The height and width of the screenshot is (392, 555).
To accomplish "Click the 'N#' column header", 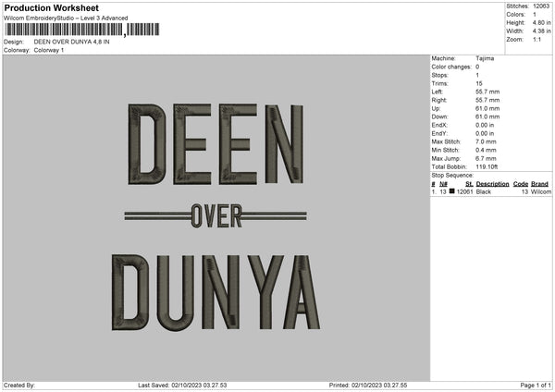I will point(443,184).
